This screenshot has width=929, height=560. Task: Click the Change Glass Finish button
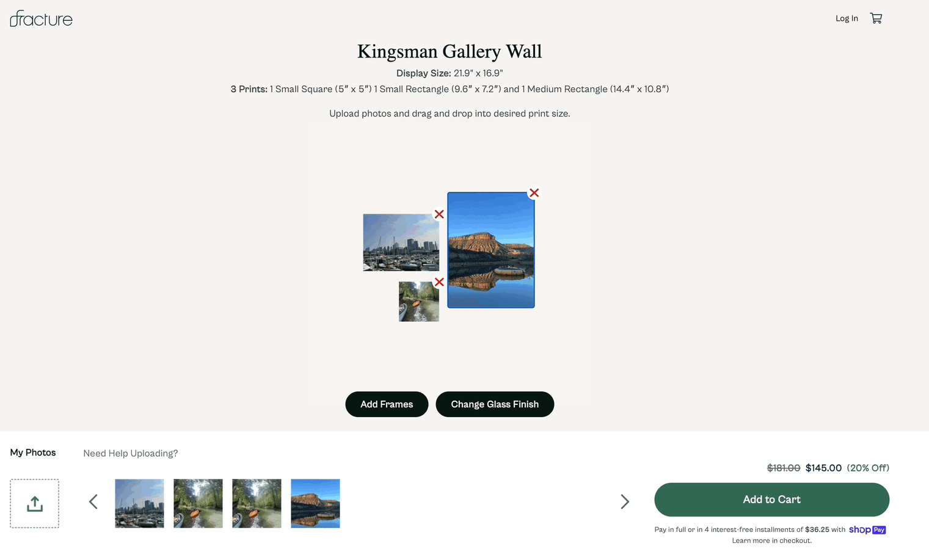click(x=495, y=404)
